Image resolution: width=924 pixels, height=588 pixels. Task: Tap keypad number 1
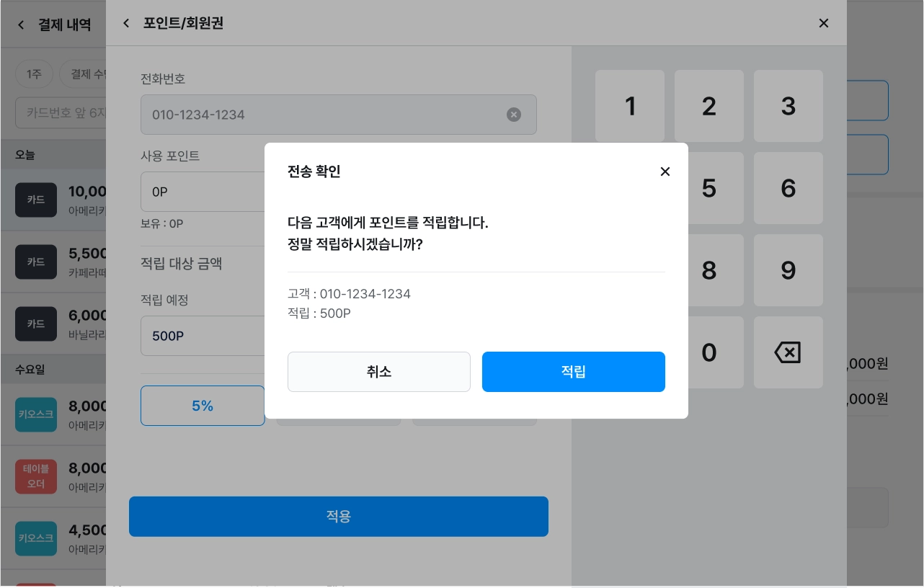pyautogui.click(x=630, y=106)
